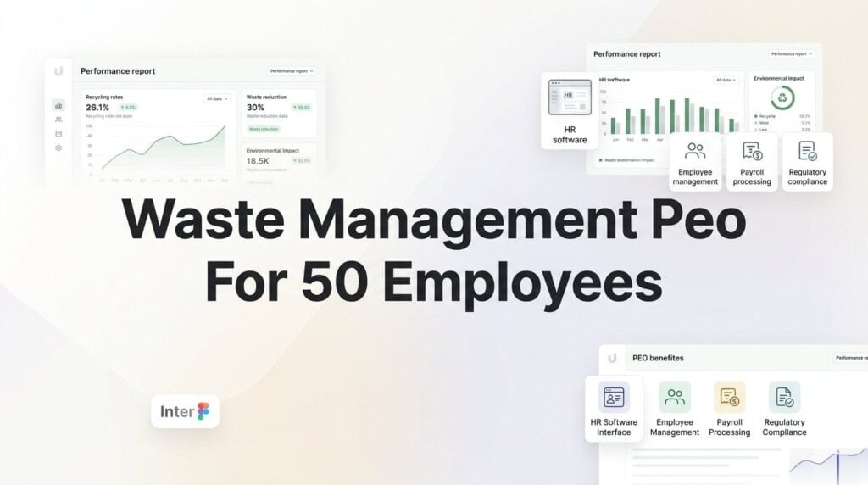Select the Recycle legend entry

(782, 116)
